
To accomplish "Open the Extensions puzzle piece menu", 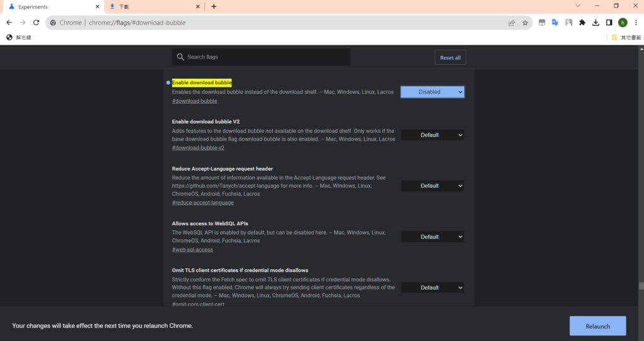I will (582, 23).
